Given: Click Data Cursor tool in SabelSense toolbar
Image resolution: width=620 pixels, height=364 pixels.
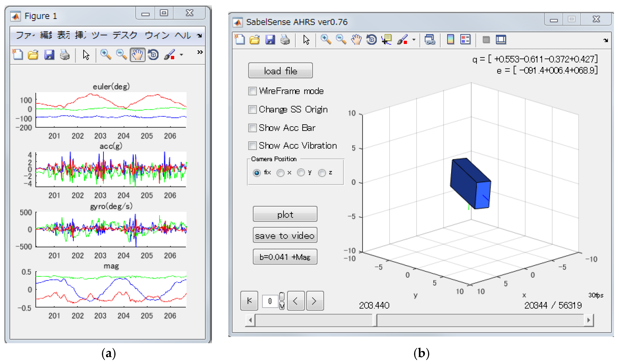Looking at the screenshot, I should (386, 40).
